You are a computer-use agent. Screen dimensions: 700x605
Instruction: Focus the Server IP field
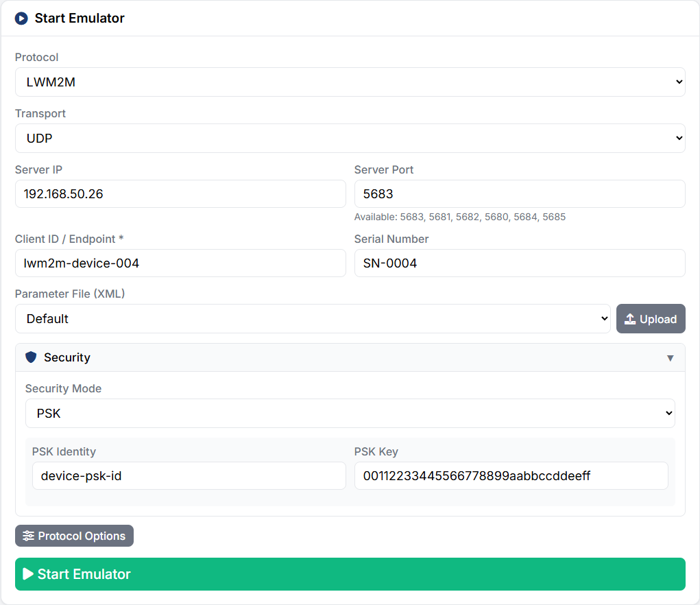tap(180, 194)
